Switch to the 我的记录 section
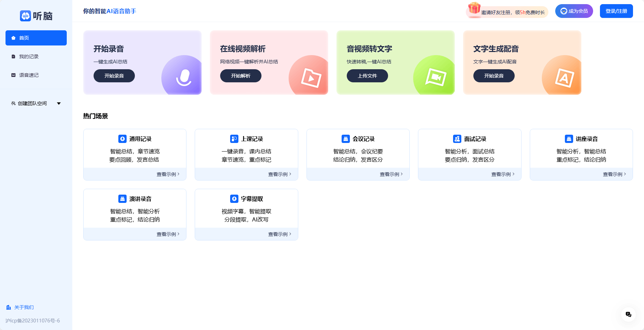Viewport: 644px width, 330px height. click(29, 56)
